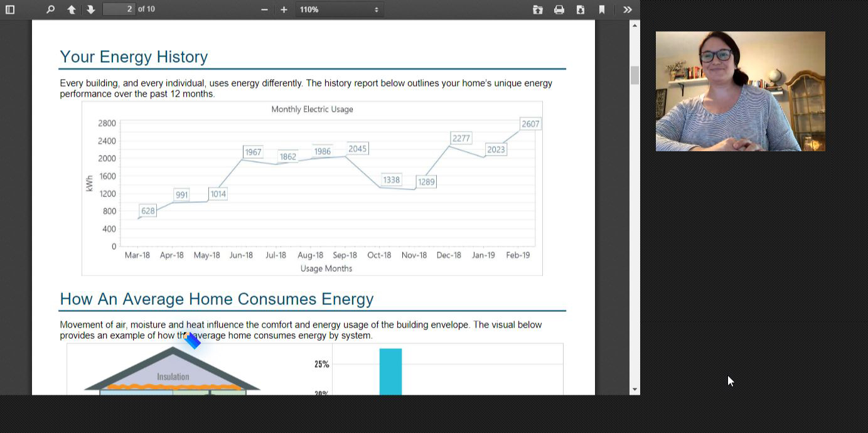868x433 pixels.
Task: Click the Feb-19 axis label
Action: coord(518,255)
